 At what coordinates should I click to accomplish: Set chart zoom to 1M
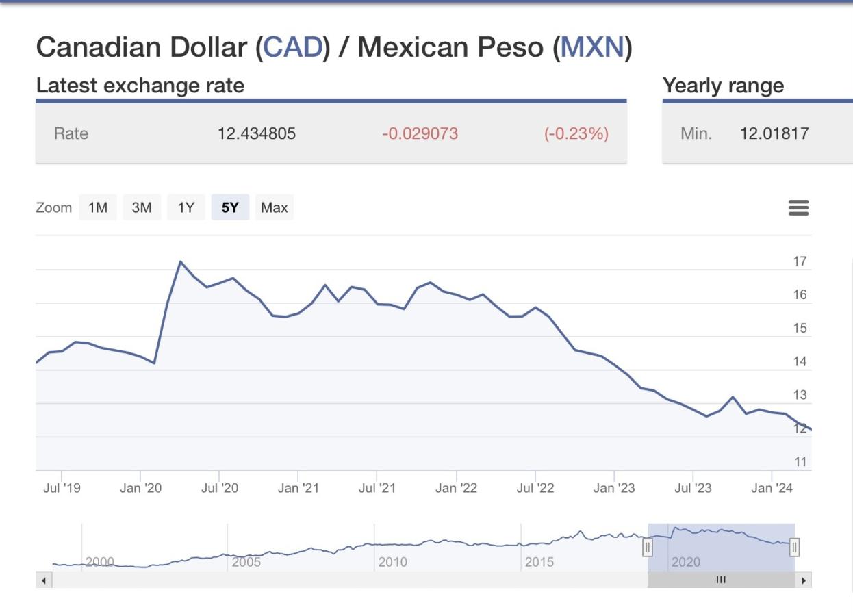click(98, 207)
